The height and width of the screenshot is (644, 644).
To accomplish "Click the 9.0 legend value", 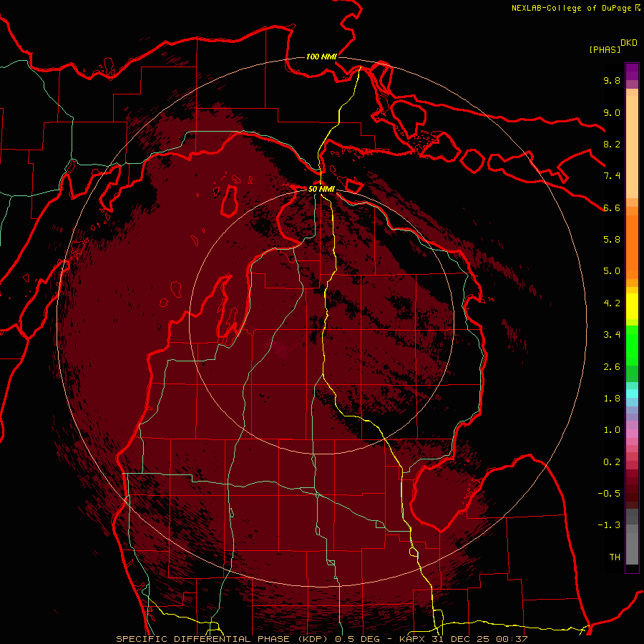I will point(612,112).
